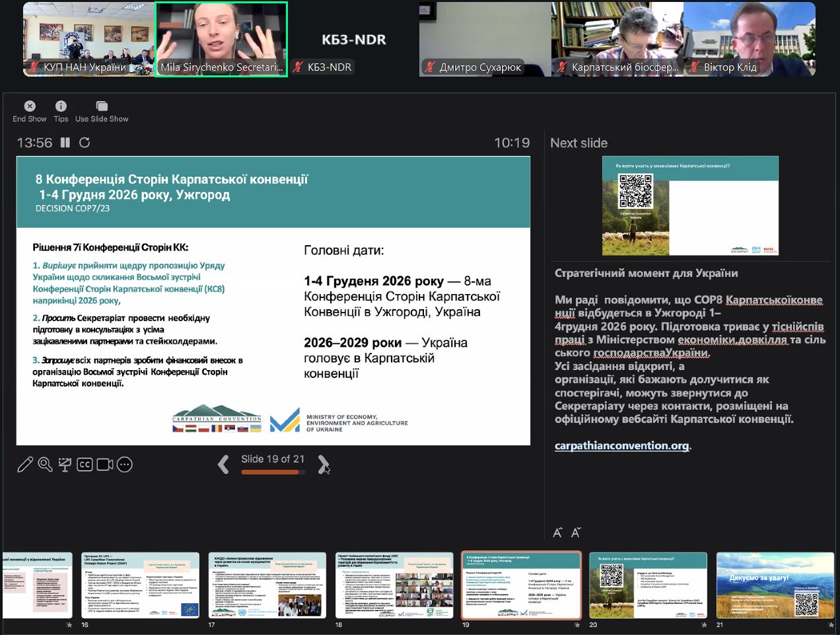Black or unblack the slide show
Screen dimensions: 840x635
click(x=65, y=465)
